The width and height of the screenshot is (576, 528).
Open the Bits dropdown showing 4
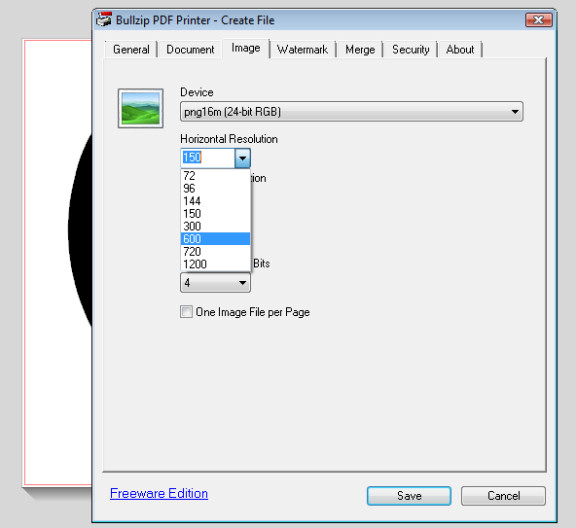(215, 283)
